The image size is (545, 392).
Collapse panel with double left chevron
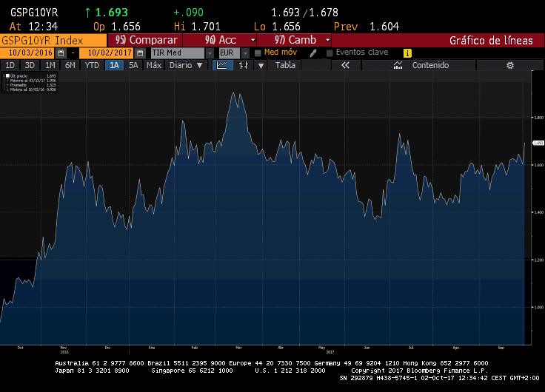click(x=345, y=65)
